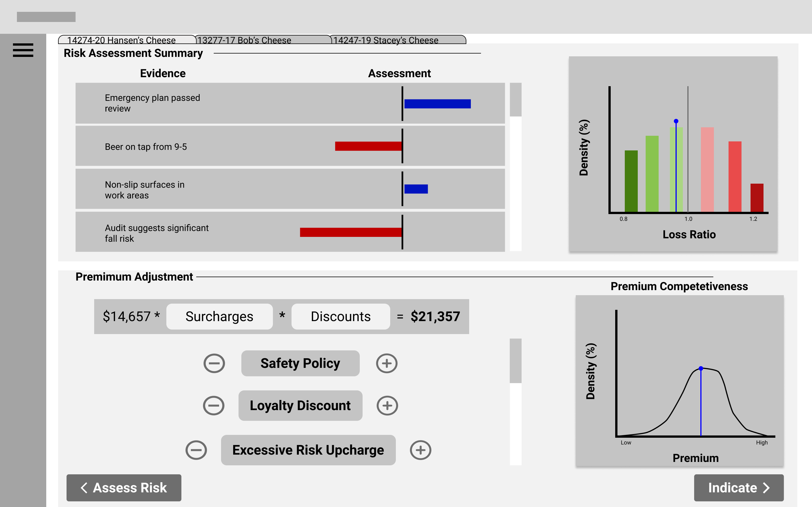This screenshot has height=507, width=812.
Task: Click plus icon beside Excessive Risk Upcharge
Action: click(x=420, y=450)
